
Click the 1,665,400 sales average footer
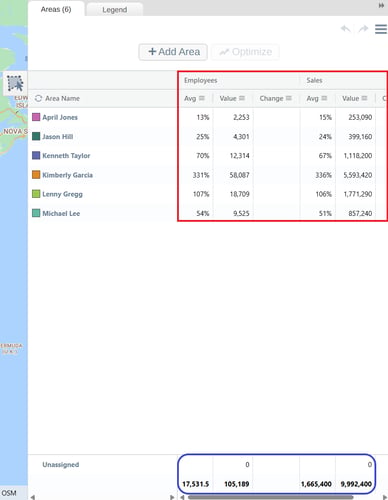316,484
